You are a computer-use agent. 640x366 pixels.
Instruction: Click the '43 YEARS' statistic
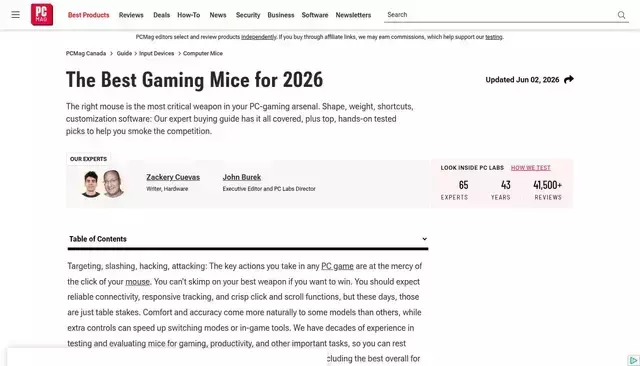501,190
